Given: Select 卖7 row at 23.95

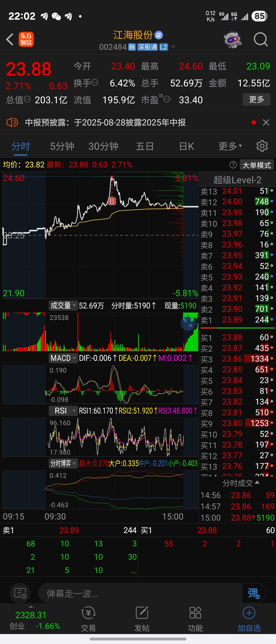Looking at the screenshot, I should click(237, 256).
